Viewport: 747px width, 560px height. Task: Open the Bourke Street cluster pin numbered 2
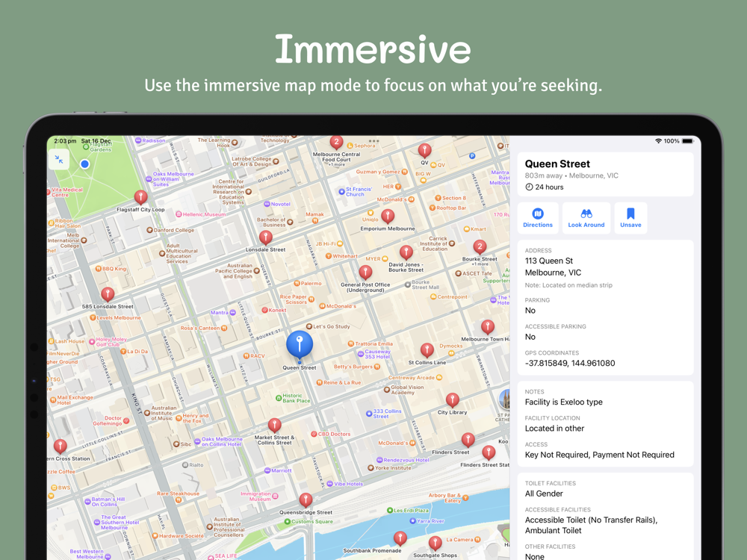pos(480,246)
